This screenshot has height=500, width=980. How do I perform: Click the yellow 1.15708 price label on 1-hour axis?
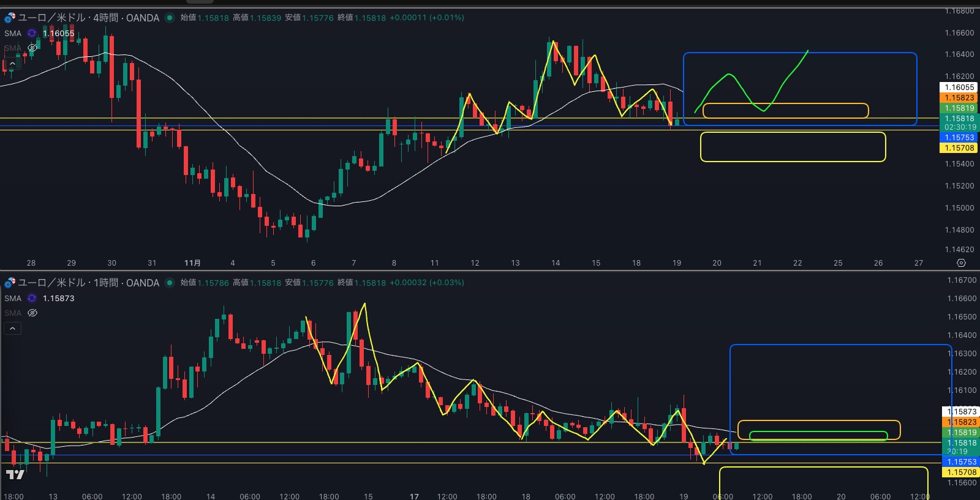click(960, 472)
